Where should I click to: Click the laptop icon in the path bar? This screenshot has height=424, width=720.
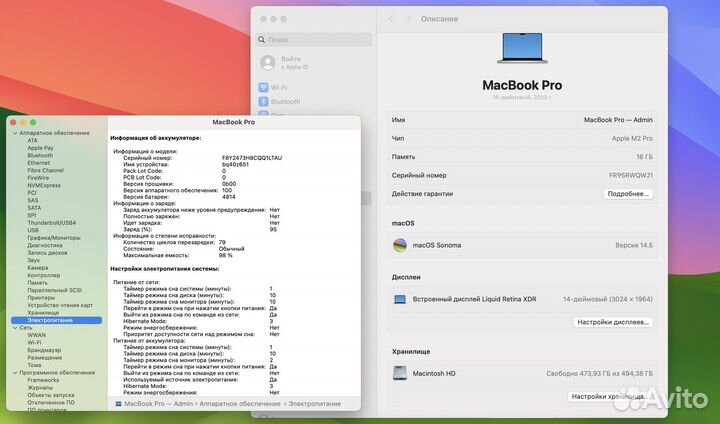click(x=118, y=404)
